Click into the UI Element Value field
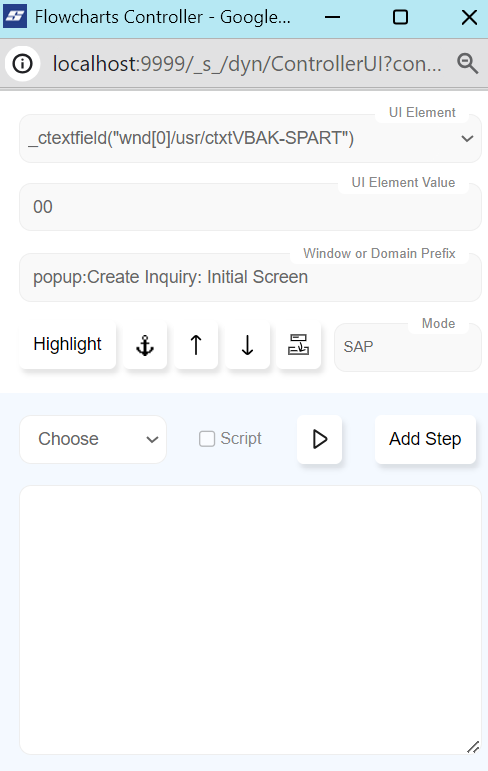This screenshot has width=488, height=771. 250,207
